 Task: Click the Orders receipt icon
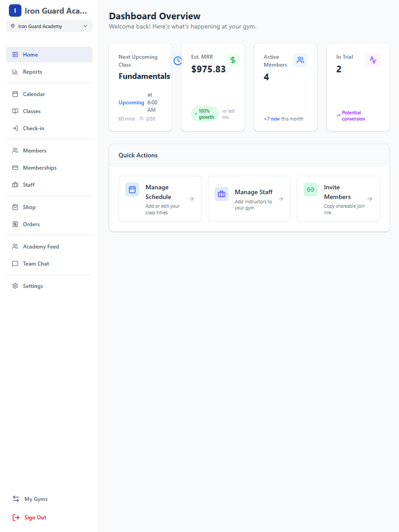click(15, 224)
